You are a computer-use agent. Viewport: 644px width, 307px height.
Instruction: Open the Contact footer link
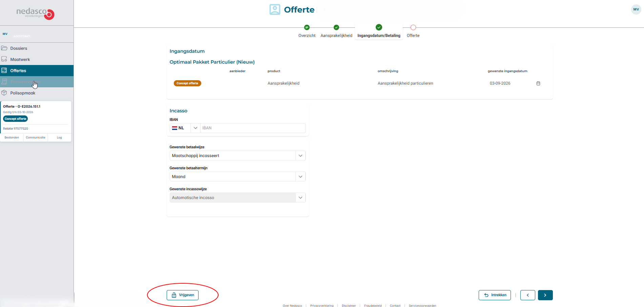395,305
